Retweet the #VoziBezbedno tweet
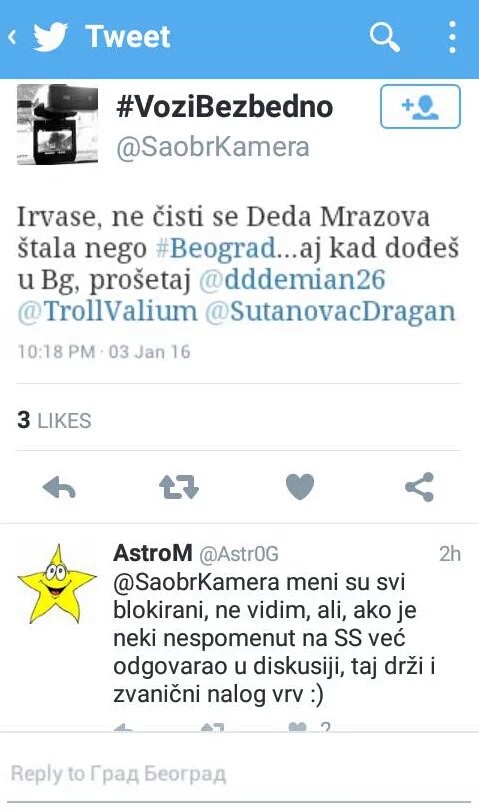Screen dimensions: 479x811 [x=179, y=488]
